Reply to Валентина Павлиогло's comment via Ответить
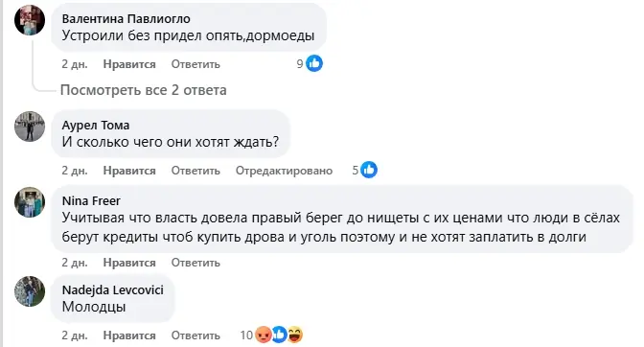The height and width of the screenshot is (347, 644). click(x=195, y=64)
